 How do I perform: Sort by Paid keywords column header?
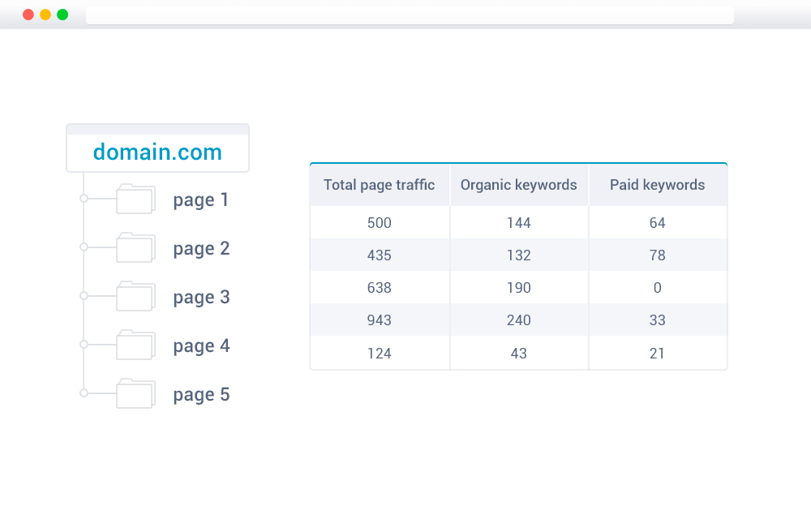click(658, 185)
